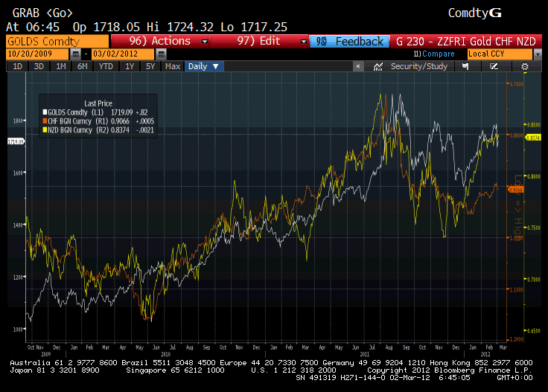
Task: Click the Hi 1724.32 high price text
Action: (x=180, y=27)
